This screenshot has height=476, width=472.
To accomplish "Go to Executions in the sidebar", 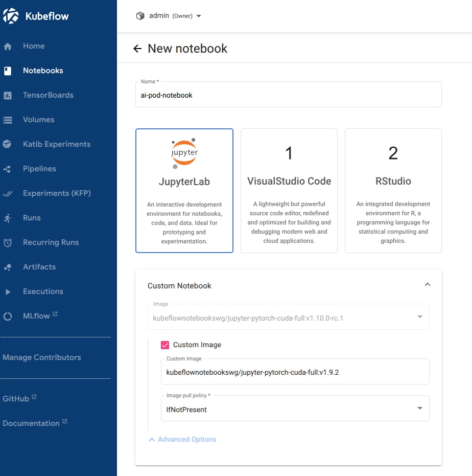I will [x=43, y=291].
